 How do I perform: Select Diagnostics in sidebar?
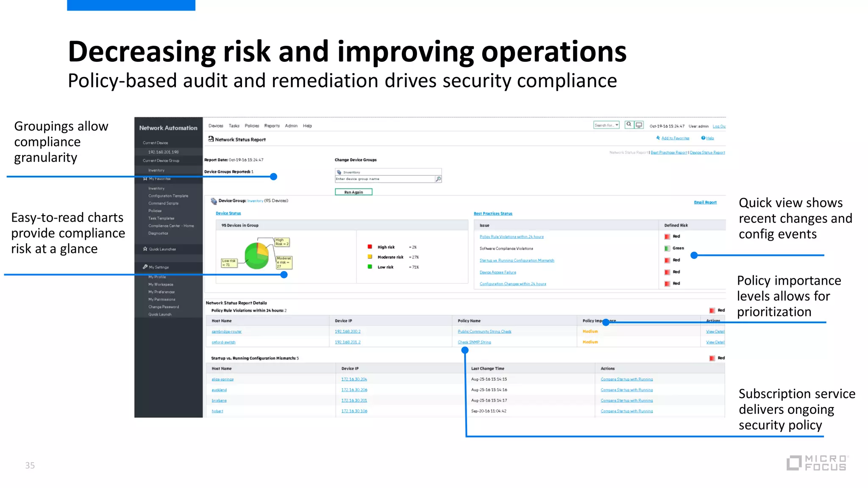click(158, 233)
